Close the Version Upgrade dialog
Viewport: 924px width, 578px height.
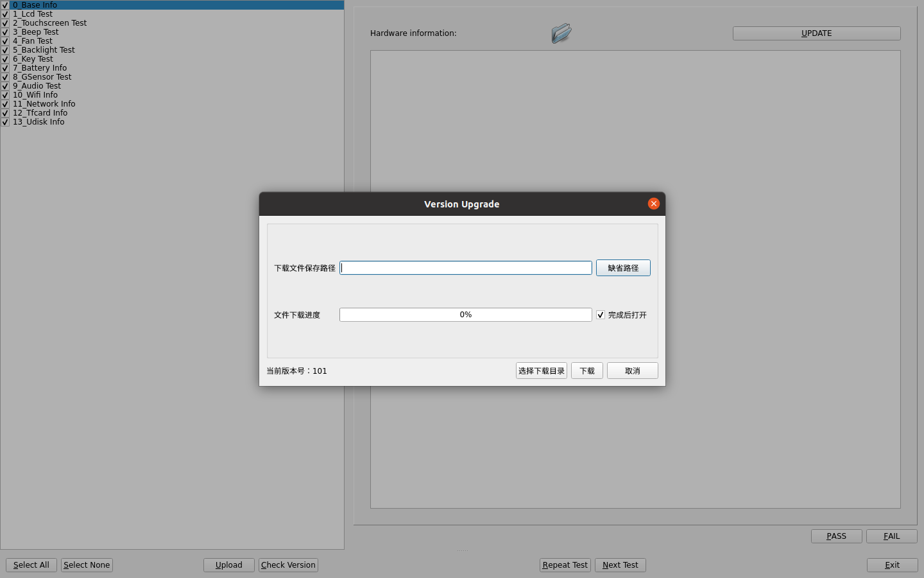pos(654,204)
